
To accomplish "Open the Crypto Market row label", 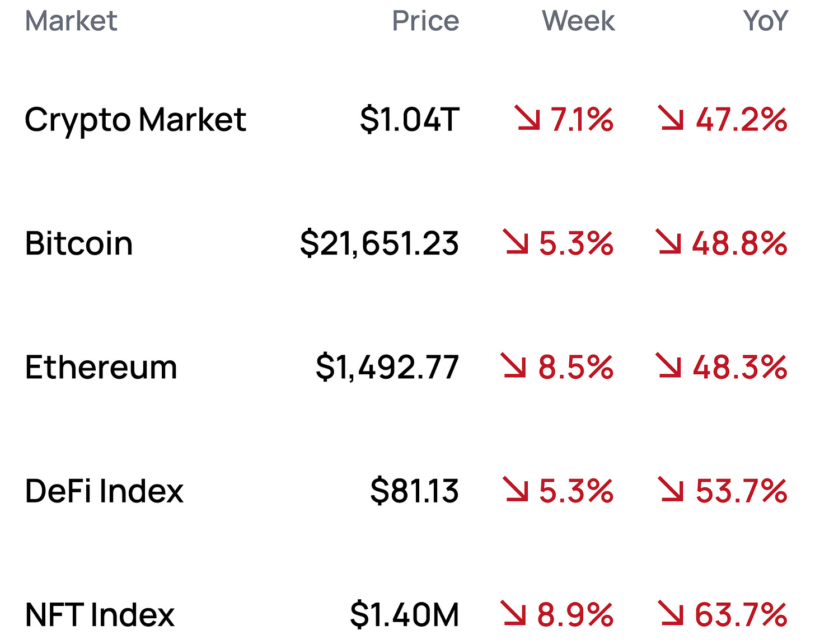I will (x=135, y=120).
